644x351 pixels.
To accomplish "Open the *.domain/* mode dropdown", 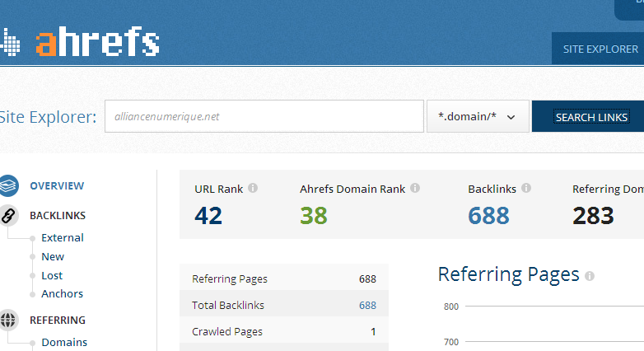I will [x=478, y=116].
